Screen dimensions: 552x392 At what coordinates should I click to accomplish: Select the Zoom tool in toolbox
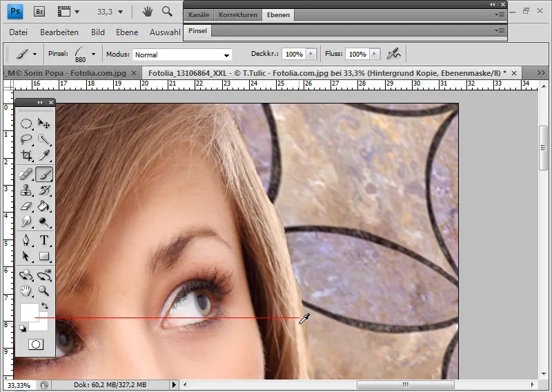click(44, 291)
